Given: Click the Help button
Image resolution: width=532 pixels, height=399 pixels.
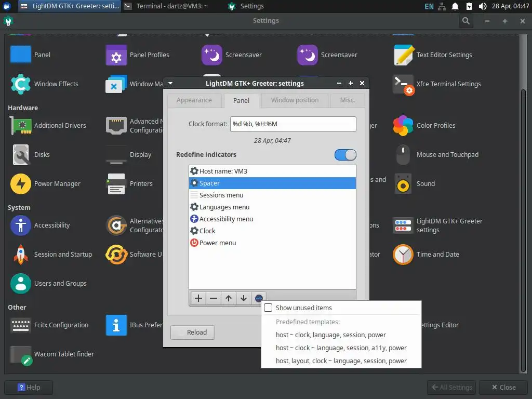Looking at the screenshot, I should pyautogui.click(x=29, y=387).
